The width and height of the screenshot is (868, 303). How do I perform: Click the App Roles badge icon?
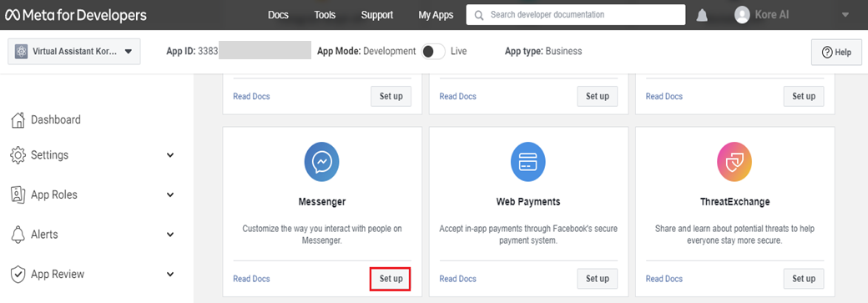tap(18, 195)
